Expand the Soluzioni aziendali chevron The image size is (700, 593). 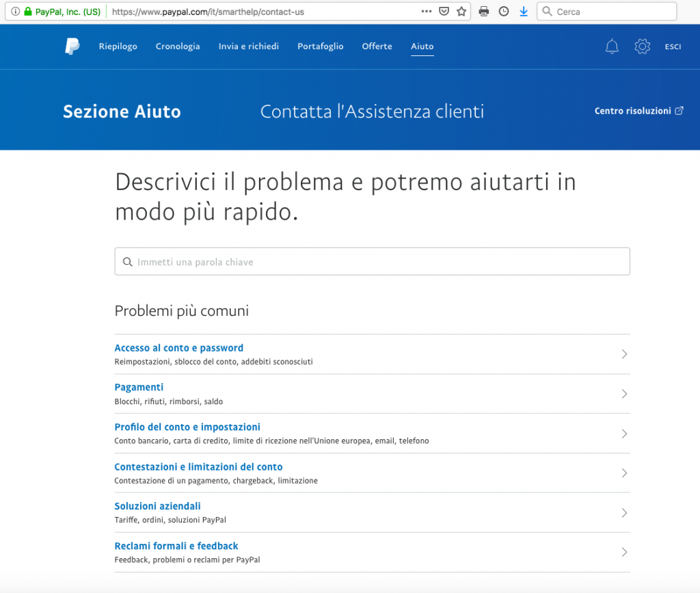pos(624,512)
